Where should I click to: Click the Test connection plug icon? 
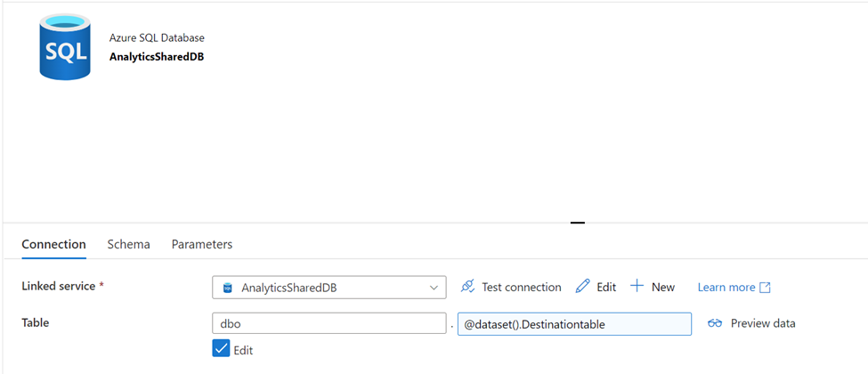click(x=467, y=287)
